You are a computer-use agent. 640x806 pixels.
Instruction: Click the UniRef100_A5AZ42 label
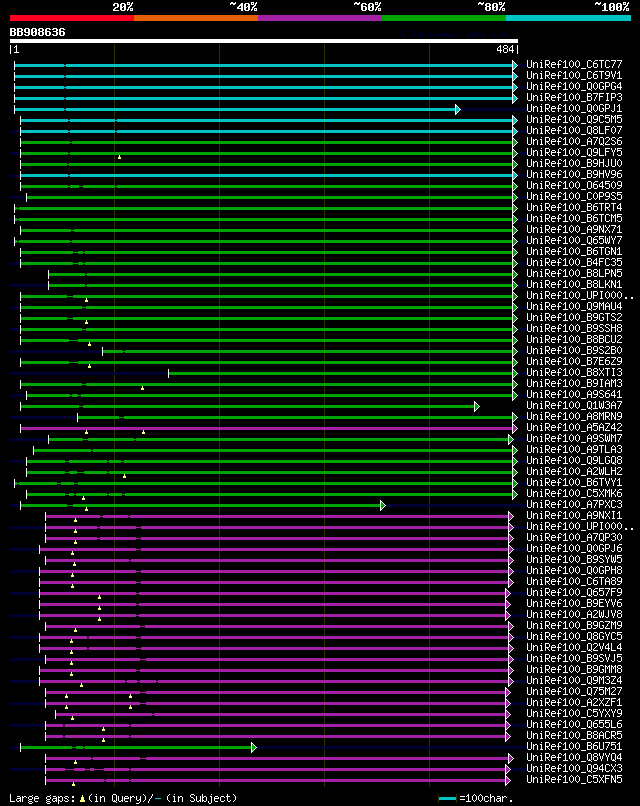pos(574,427)
